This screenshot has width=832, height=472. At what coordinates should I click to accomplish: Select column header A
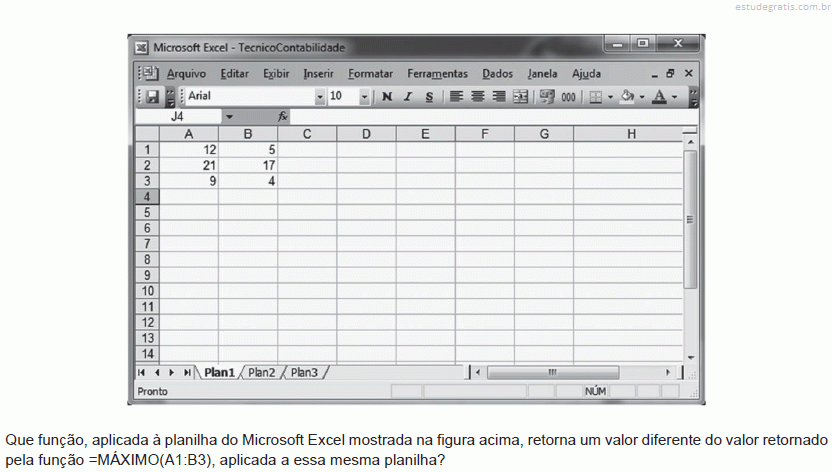click(188, 134)
